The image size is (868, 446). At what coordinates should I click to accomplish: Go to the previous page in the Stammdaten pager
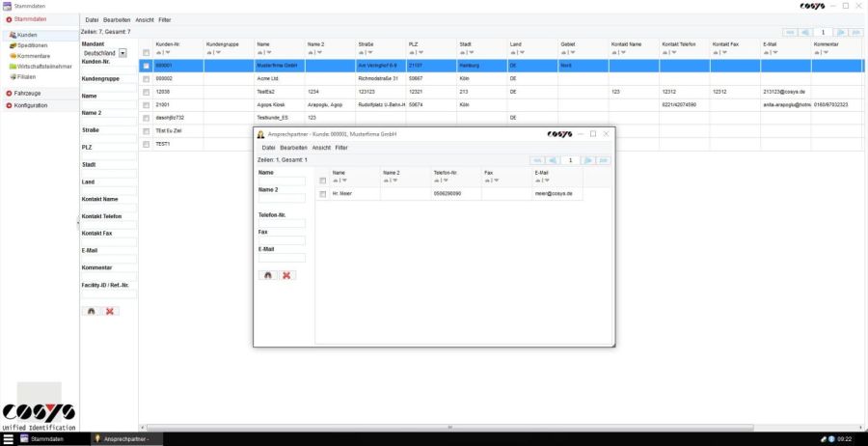[805, 33]
